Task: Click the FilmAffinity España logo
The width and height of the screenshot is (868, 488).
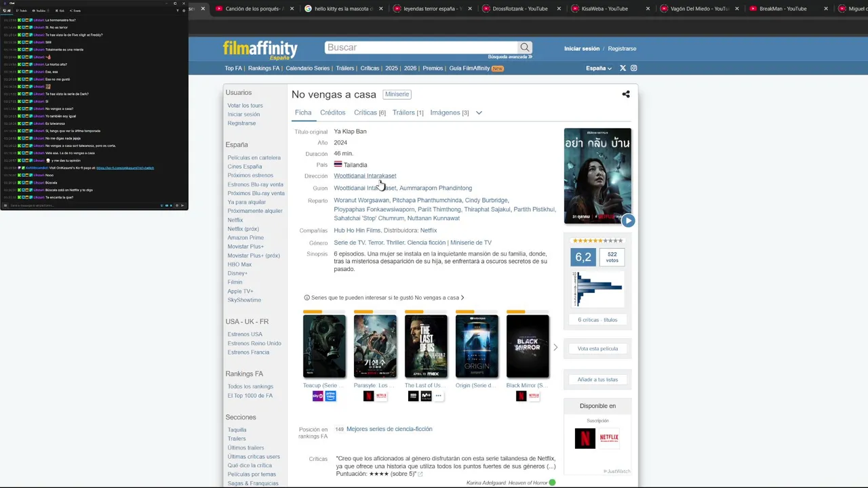Action: (x=260, y=50)
